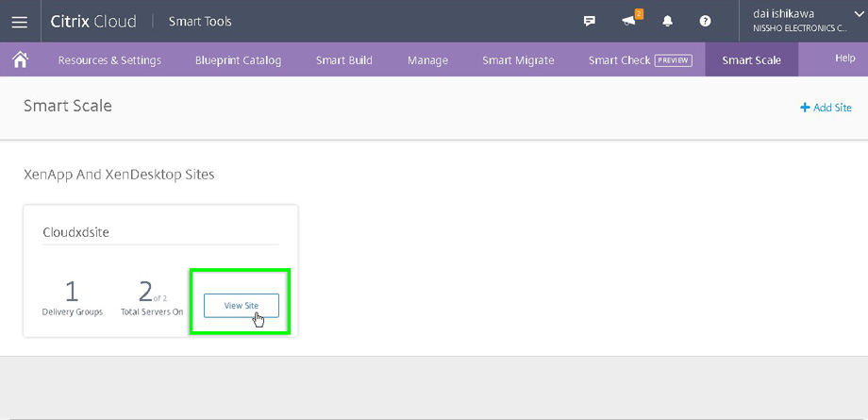Click the Citrix Cloud logo

tap(93, 22)
